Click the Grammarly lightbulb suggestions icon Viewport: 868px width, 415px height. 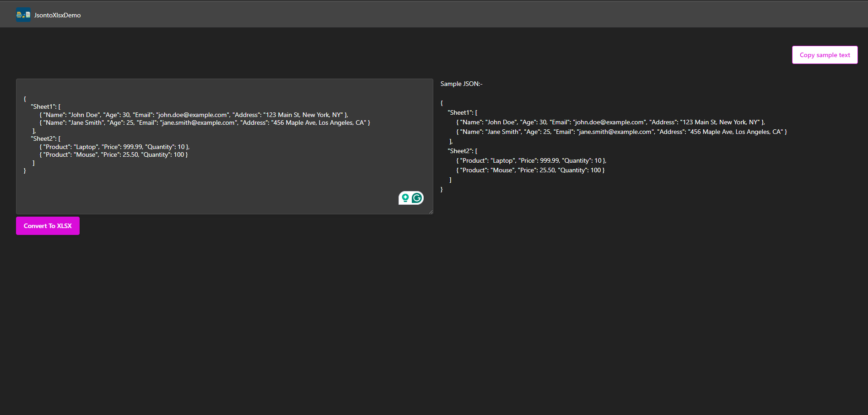click(405, 198)
